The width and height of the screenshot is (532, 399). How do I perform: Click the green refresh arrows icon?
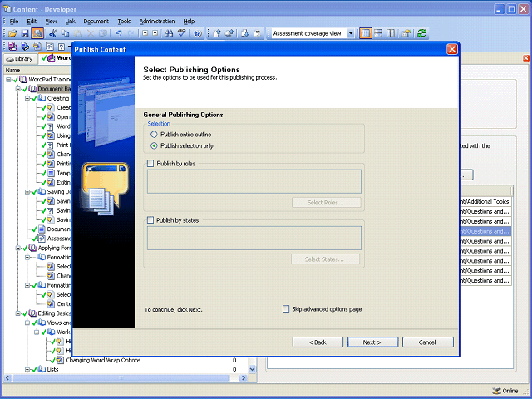click(x=421, y=33)
